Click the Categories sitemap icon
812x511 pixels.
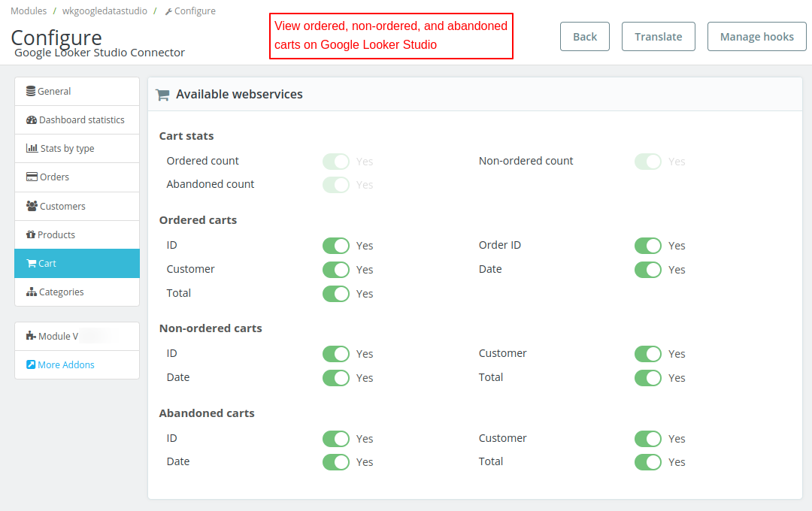(x=32, y=292)
